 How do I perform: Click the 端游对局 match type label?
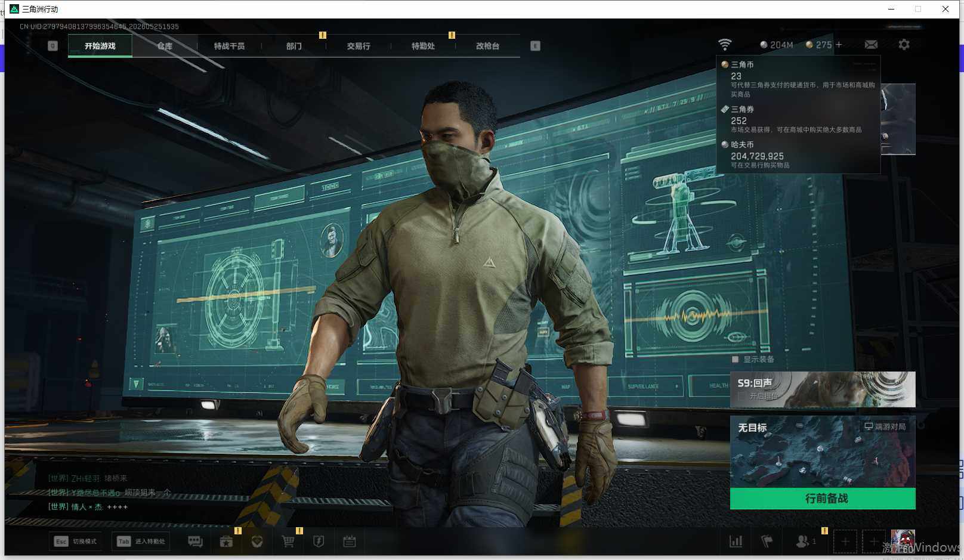pos(885,426)
